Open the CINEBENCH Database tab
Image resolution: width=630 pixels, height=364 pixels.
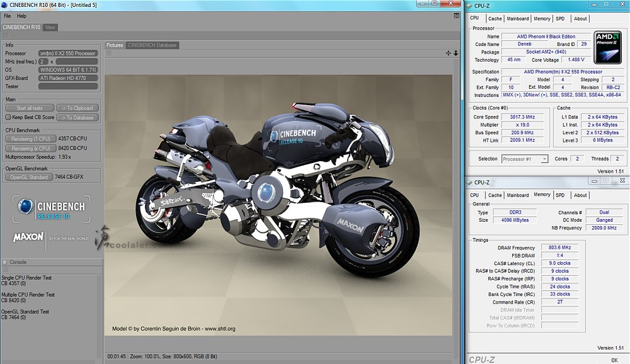(152, 45)
